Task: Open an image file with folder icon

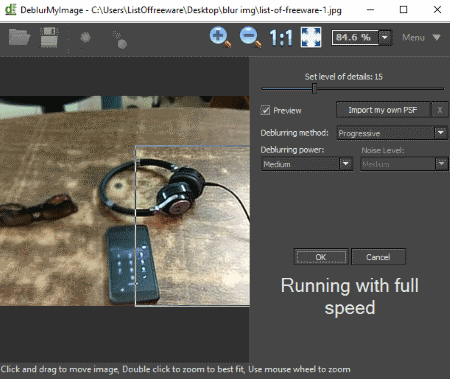Action: [x=19, y=37]
